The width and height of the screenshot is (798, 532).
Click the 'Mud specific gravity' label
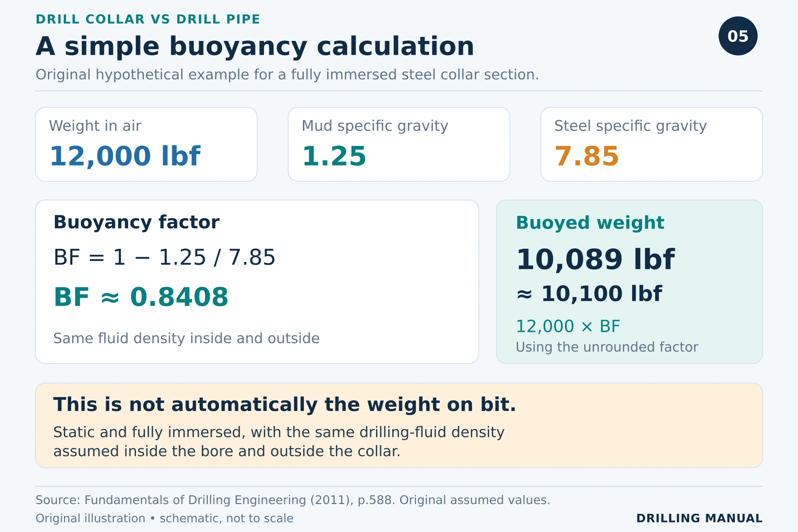tap(375, 126)
